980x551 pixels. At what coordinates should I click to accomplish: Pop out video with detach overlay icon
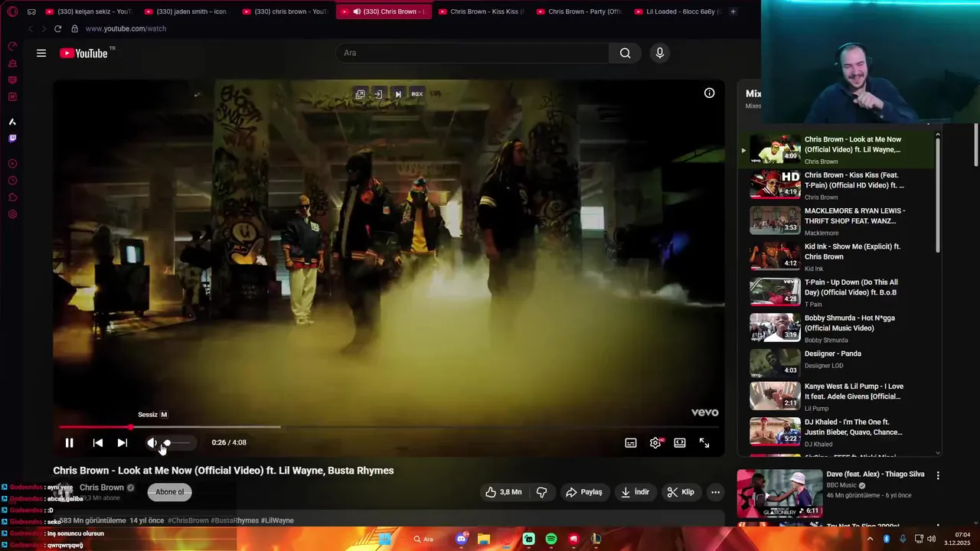coord(360,94)
